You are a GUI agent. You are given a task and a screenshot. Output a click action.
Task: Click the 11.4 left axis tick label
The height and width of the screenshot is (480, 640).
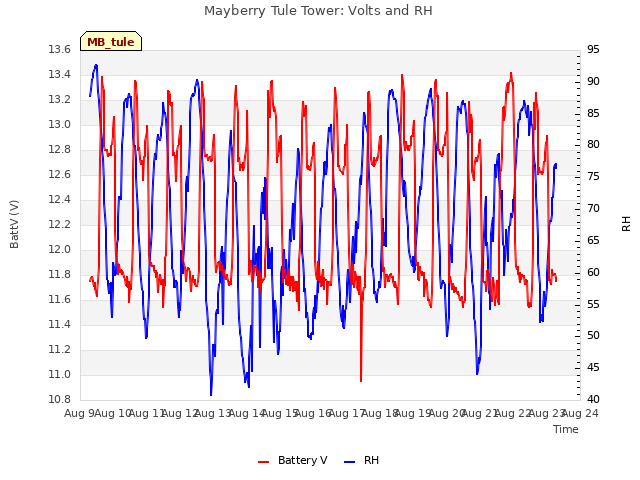[x=60, y=324]
